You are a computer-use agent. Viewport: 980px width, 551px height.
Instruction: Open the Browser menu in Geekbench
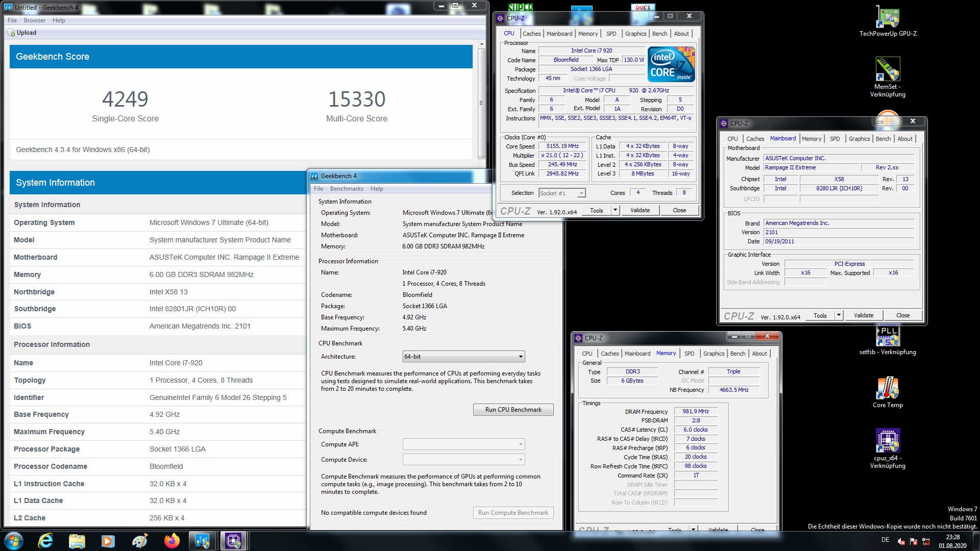click(35, 20)
